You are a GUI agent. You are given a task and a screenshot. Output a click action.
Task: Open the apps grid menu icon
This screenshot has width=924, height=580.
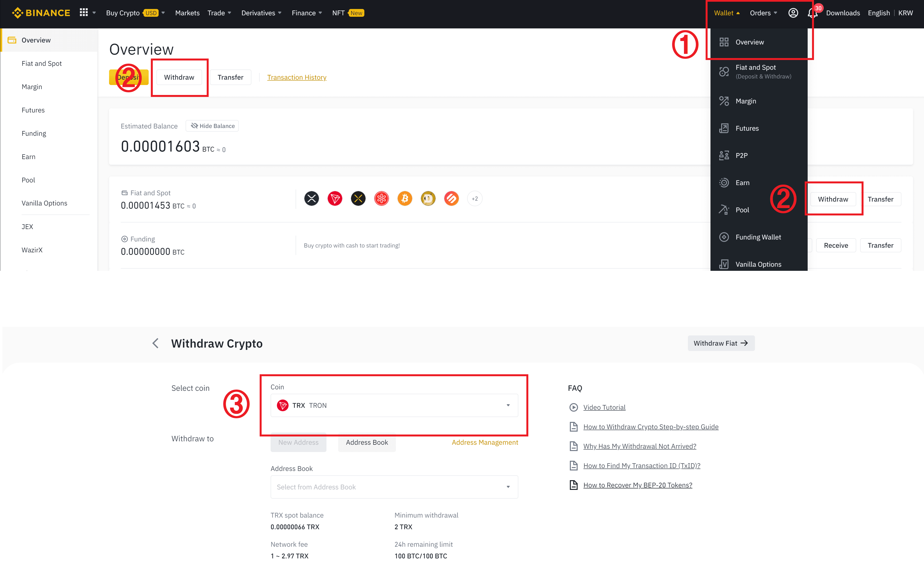84,13
